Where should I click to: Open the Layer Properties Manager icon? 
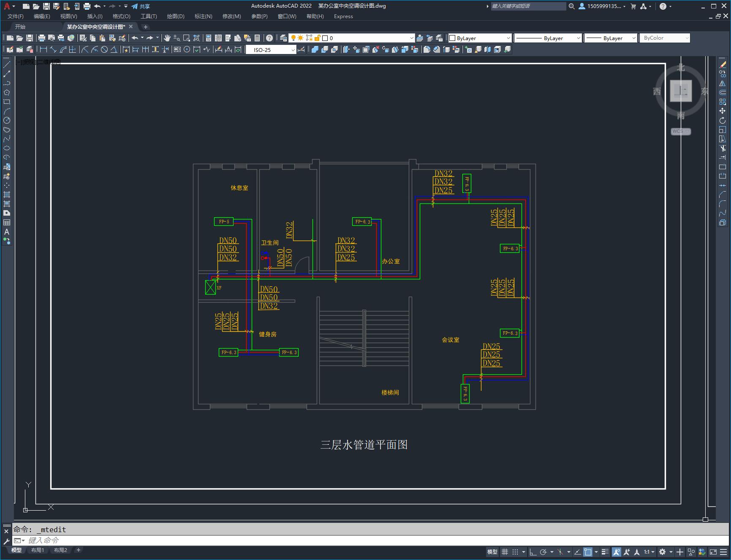pos(283,38)
